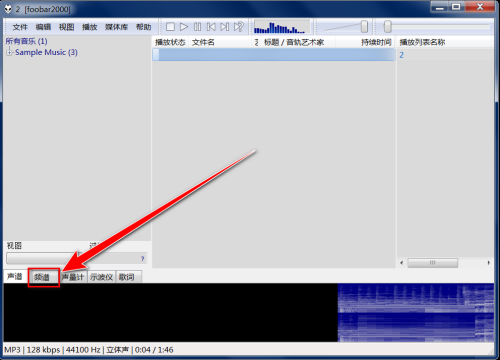Click the horizontal scrollbar thumb under playlists
The image size is (500, 360).
pyautogui.click(x=432, y=263)
